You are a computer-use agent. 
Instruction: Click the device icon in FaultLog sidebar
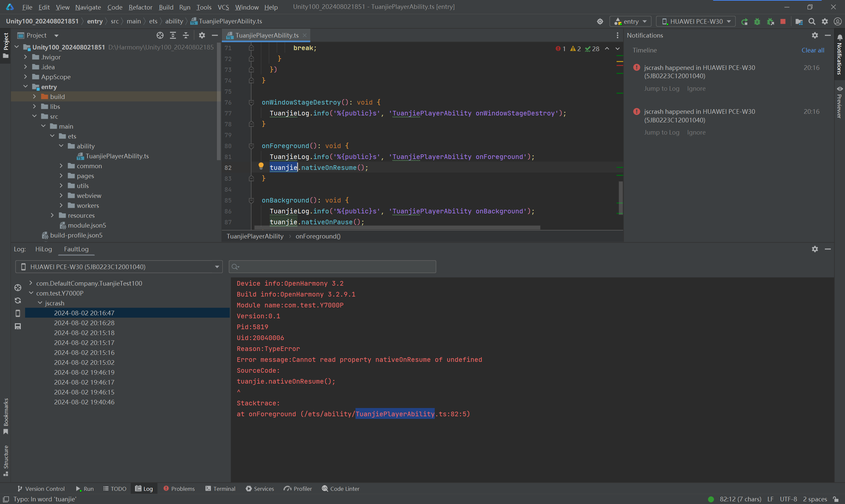point(18,313)
